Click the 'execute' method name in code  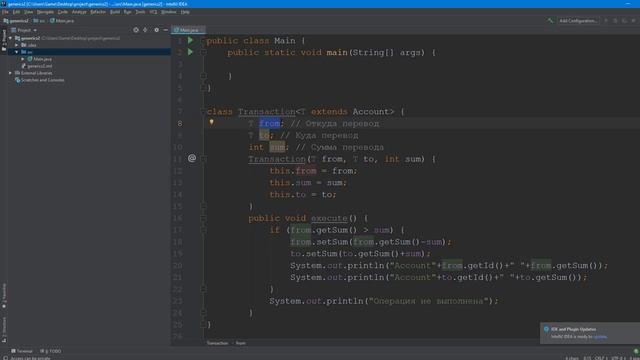pyautogui.click(x=329, y=218)
